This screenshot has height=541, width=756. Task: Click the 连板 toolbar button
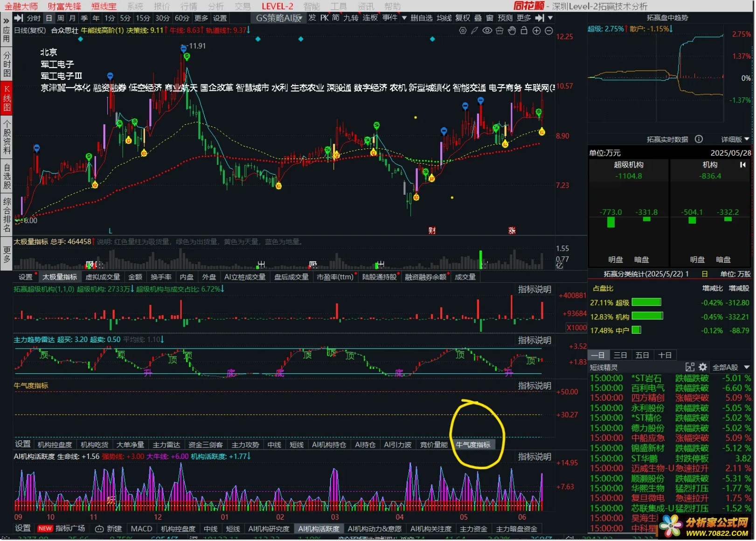click(370, 18)
